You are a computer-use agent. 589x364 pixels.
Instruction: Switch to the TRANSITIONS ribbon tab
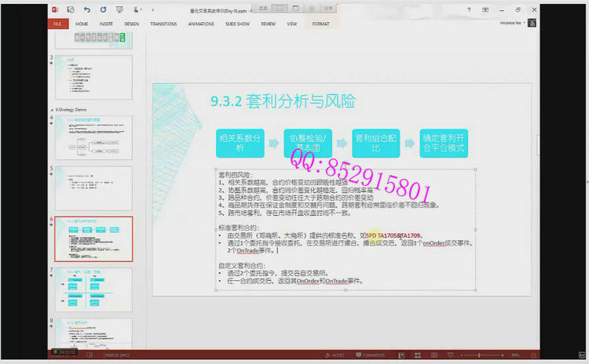[163, 24]
